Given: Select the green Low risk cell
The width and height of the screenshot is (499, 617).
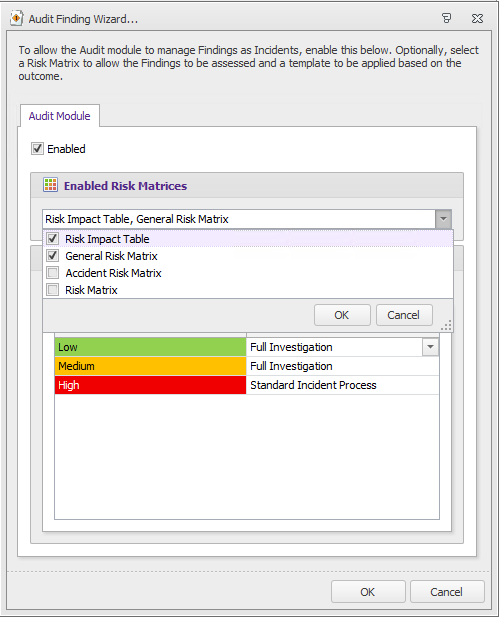Looking at the screenshot, I should [150, 347].
